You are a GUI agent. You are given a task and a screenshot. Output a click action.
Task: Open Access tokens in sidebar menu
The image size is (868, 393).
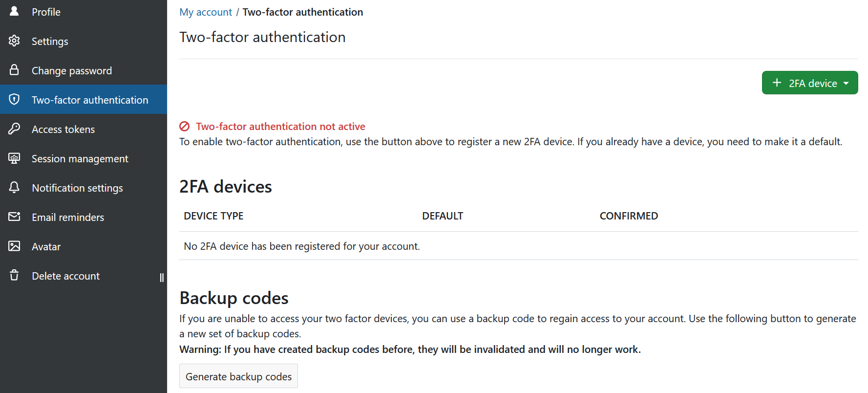click(63, 129)
